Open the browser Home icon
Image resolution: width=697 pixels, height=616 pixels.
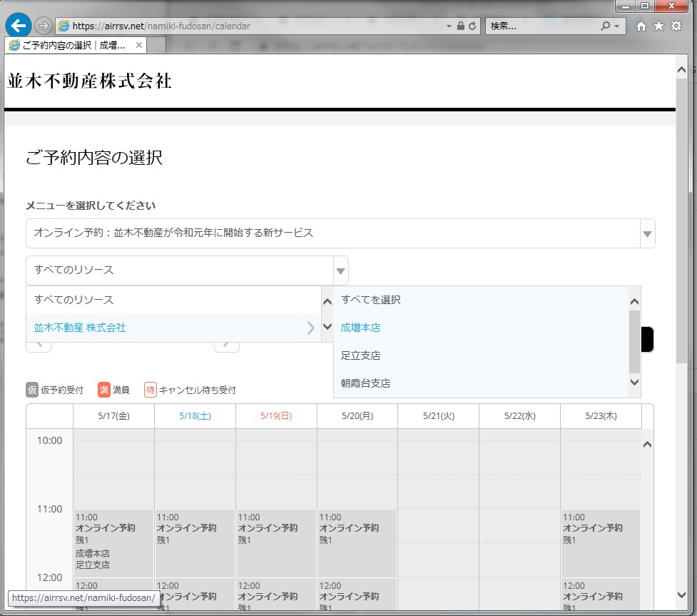click(641, 26)
